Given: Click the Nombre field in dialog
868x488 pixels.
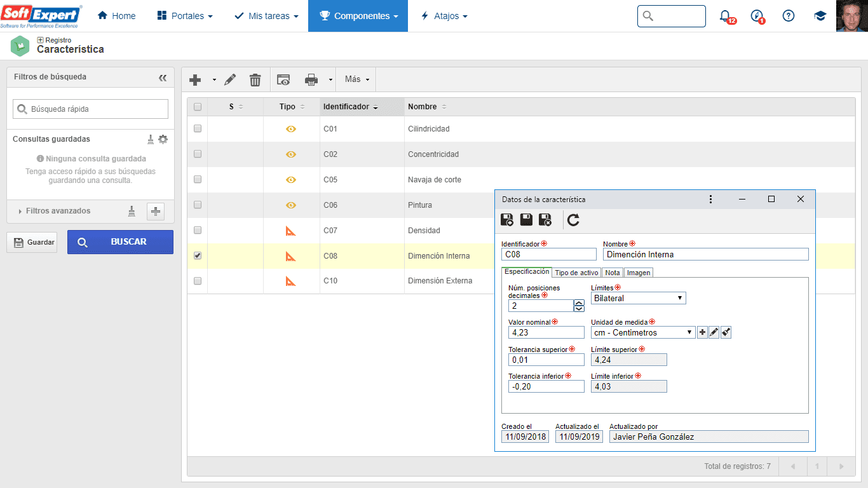Looking at the screenshot, I should pyautogui.click(x=706, y=254).
